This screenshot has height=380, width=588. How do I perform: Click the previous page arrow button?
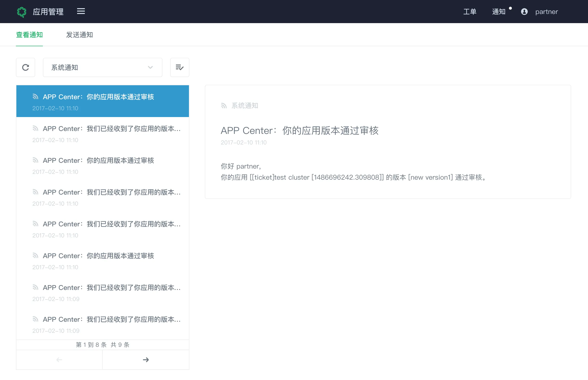tap(59, 360)
